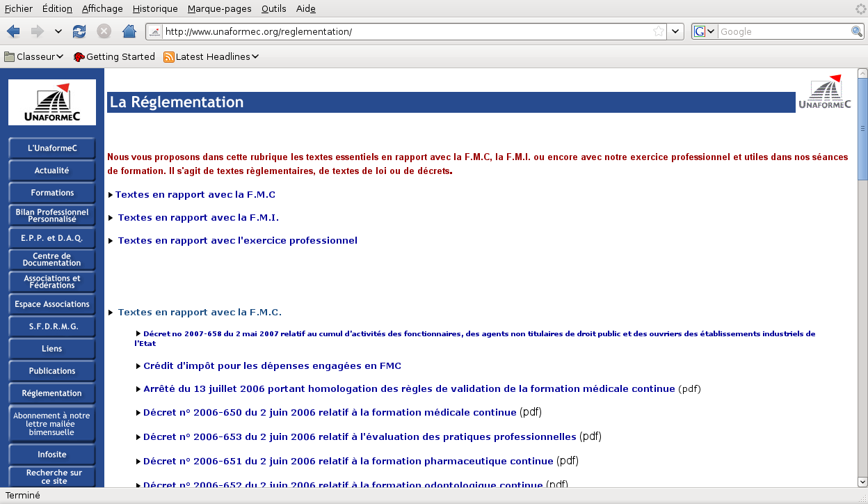The image size is (868, 504).
Task: Open the Formations sidebar button
Action: click(52, 193)
